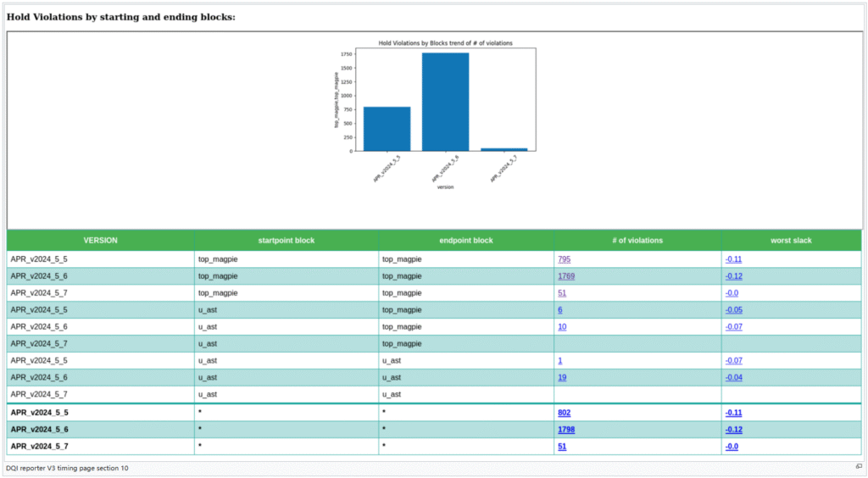This screenshot has width=868, height=478.
Task: Open the 19 violations link for u_ast
Action: [562, 378]
